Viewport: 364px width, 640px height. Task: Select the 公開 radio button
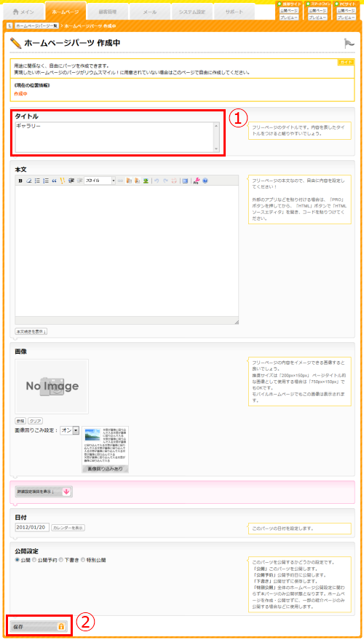click(x=17, y=560)
